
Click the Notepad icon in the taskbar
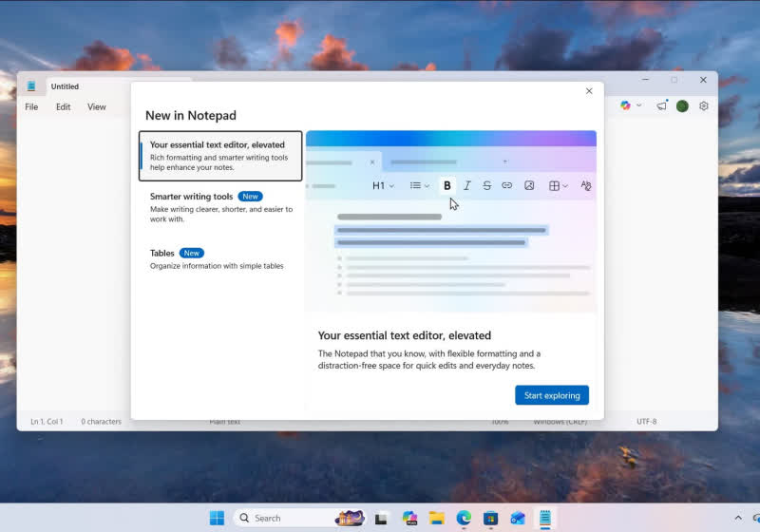[545, 518]
